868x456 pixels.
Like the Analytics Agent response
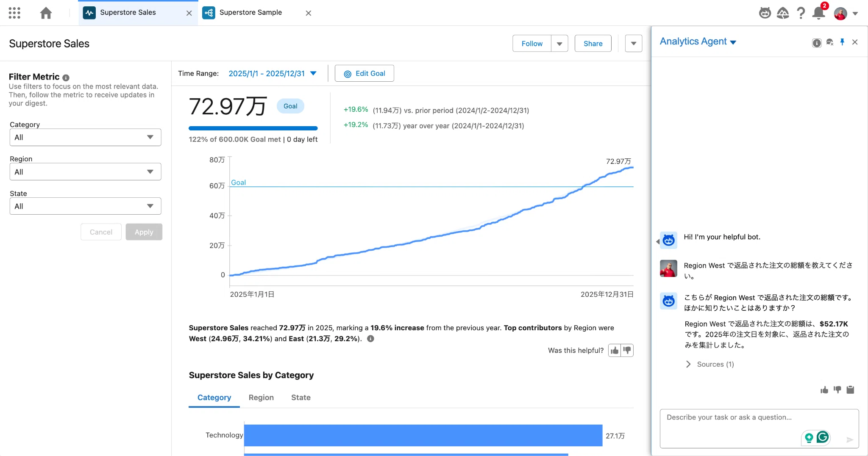click(x=824, y=390)
